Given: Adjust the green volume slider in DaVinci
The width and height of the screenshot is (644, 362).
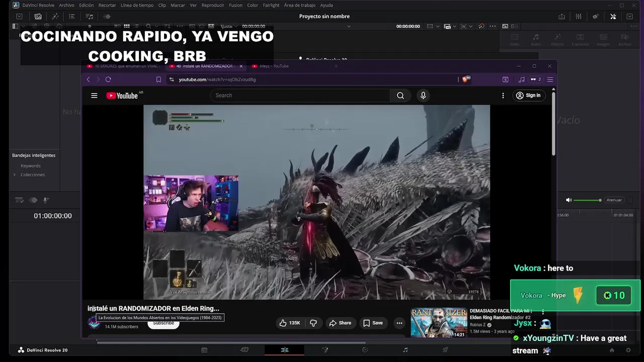Looking at the screenshot, I should click(587, 200).
